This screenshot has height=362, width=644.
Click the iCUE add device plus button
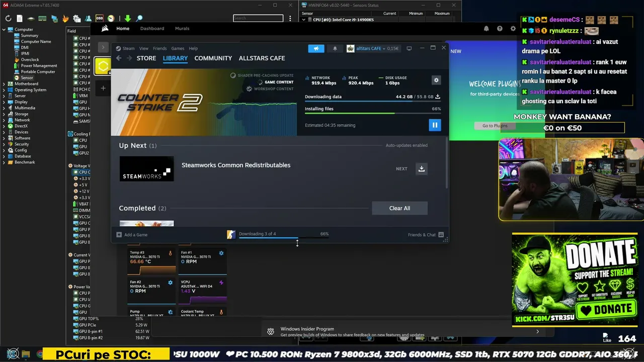[x=103, y=88]
